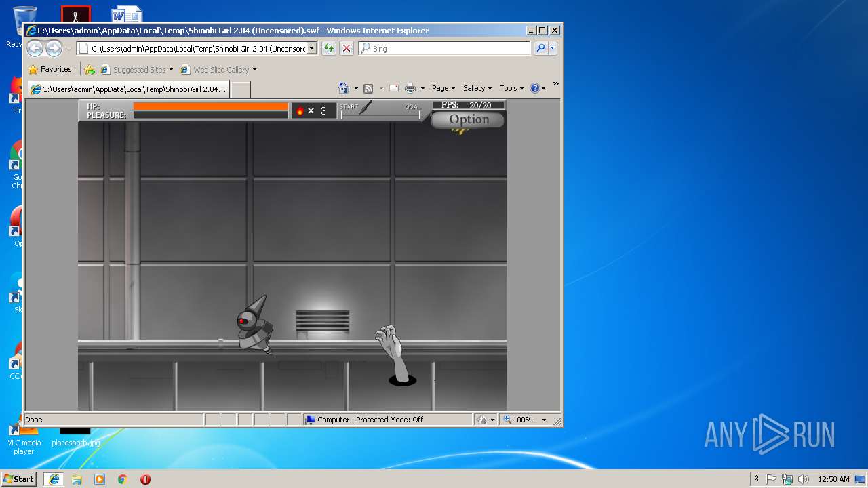Click the drill robot enemy

pos(256,324)
